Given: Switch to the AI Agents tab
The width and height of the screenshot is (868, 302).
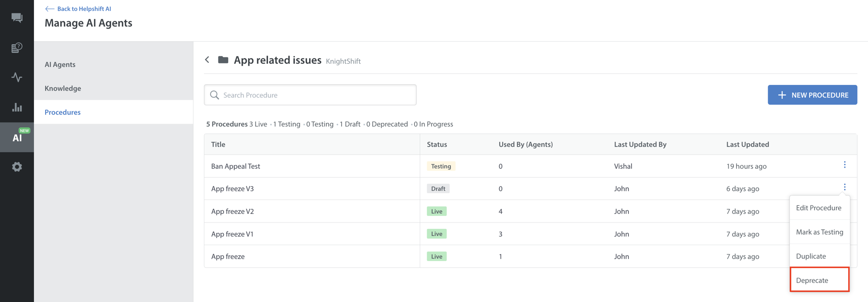Looking at the screenshot, I should 60,64.
